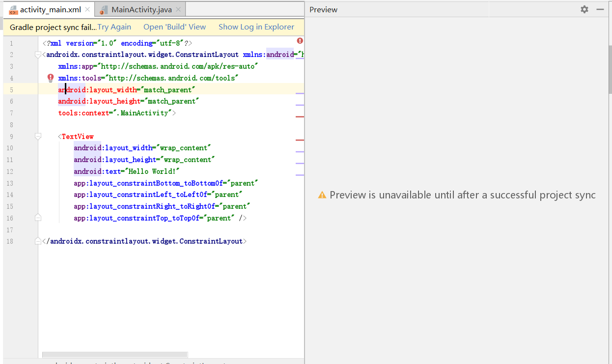Click the red error bulb on line 4

click(x=50, y=78)
